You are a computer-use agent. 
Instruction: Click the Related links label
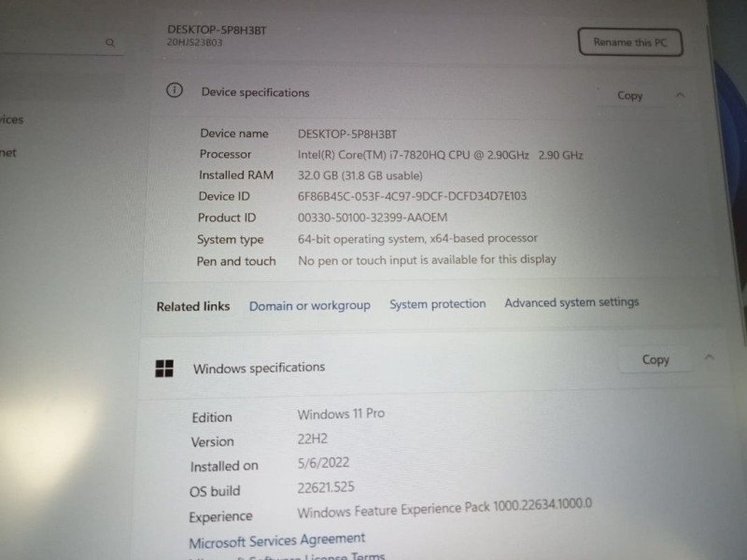click(193, 306)
